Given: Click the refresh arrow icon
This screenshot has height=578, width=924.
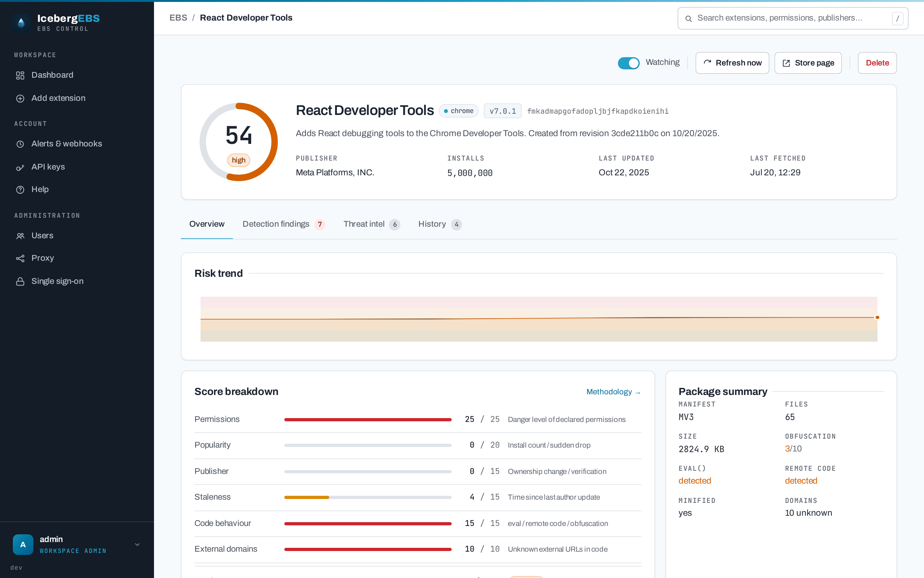Looking at the screenshot, I should coord(707,63).
